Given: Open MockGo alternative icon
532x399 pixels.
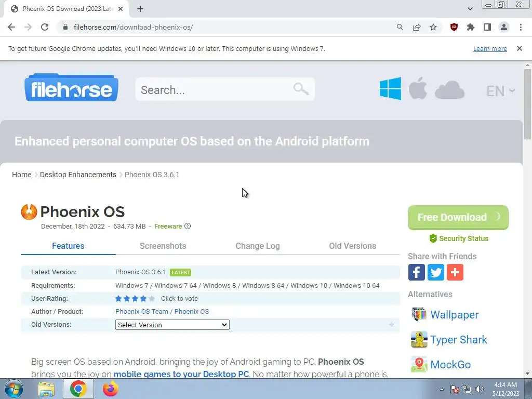Looking at the screenshot, I should click(419, 364).
